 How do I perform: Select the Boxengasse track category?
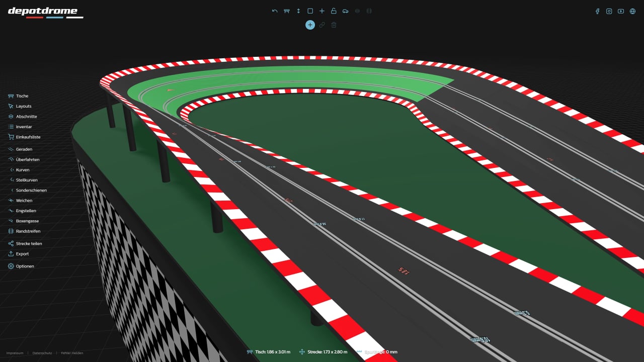[24, 221]
